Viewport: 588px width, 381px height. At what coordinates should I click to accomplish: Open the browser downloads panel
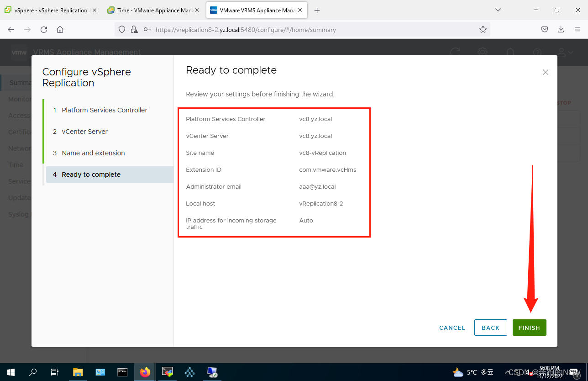pyautogui.click(x=561, y=30)
